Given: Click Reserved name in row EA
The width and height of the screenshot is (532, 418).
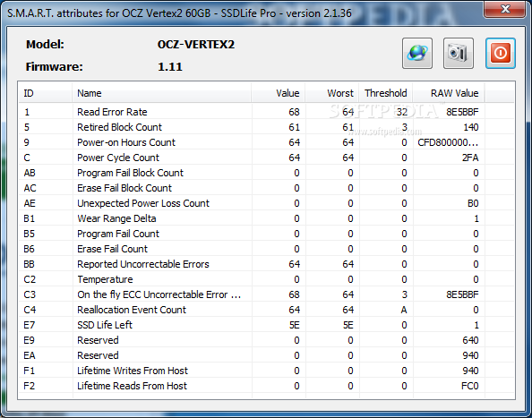Looking at the screenshot, I should pyautogui.click(x=98, y=355).
